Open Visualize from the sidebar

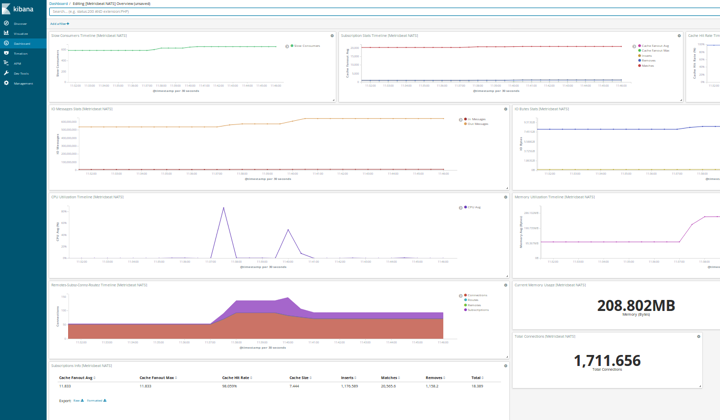pos(23,34)
